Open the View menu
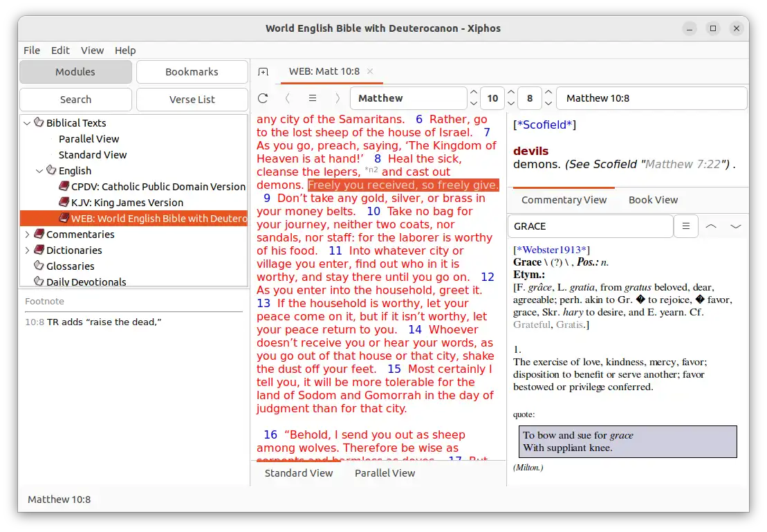767x532 pixels. click(92, 51)
